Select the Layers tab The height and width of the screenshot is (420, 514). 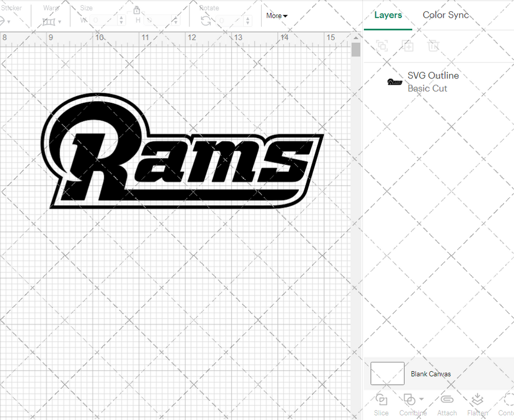coord(388,15)
